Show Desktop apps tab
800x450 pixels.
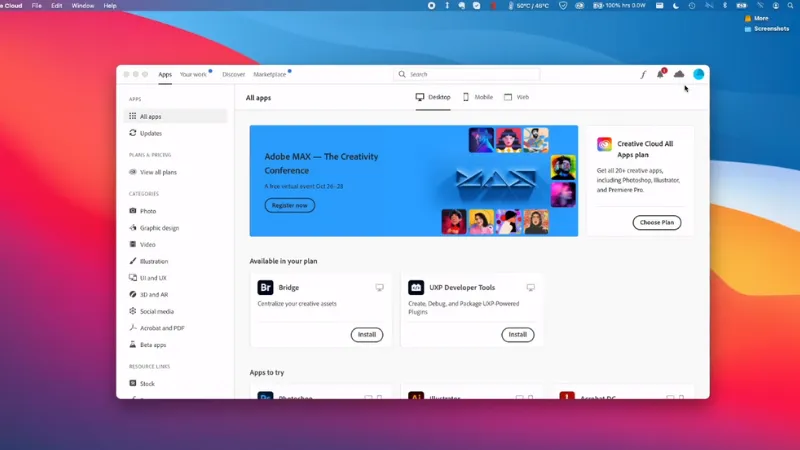coord(433,97)
